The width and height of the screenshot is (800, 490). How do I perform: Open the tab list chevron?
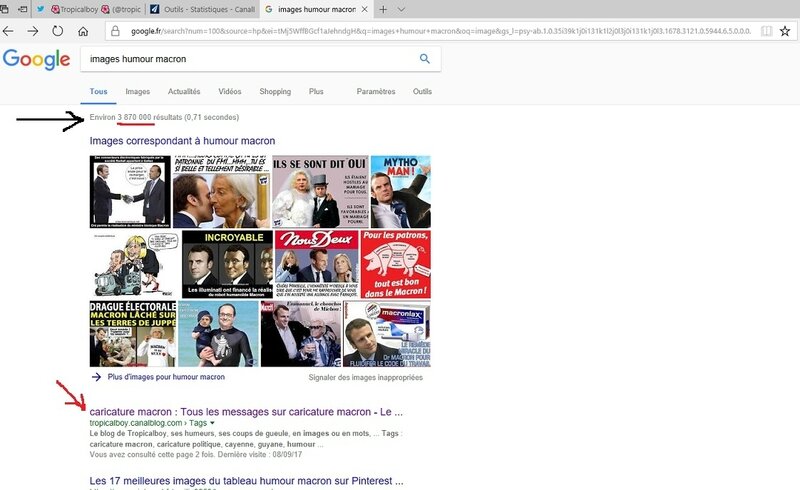coord(401,9)
